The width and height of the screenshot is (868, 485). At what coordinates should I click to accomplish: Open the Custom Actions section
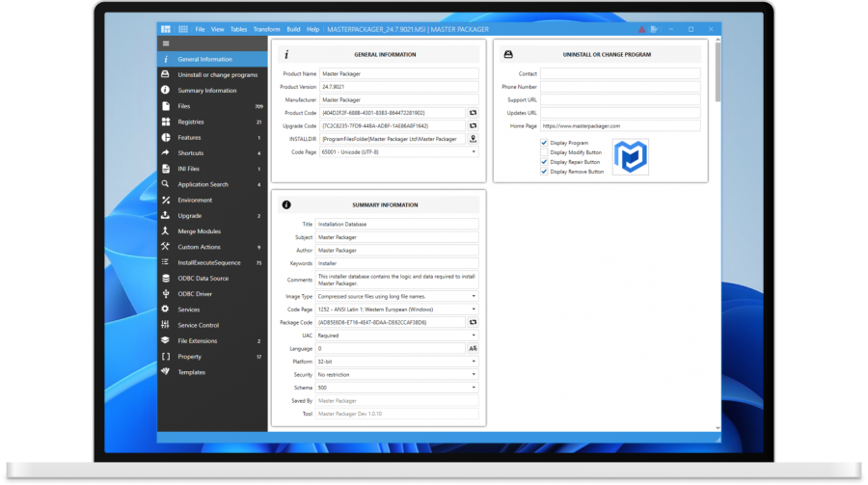(x=212, y=247)
